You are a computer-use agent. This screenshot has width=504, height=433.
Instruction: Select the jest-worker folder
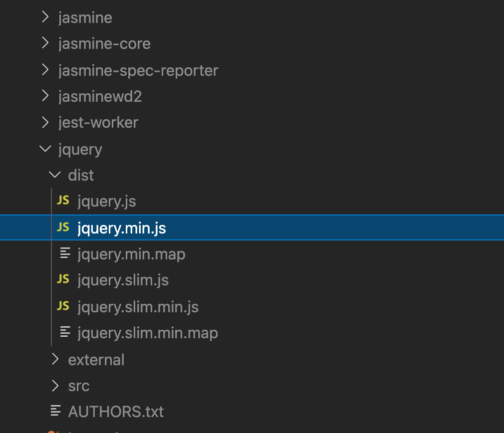pos(98,122)
